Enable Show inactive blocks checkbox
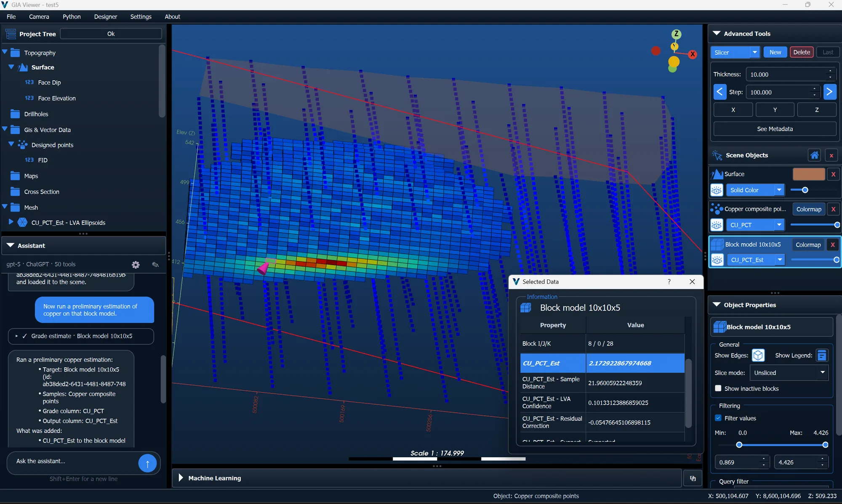Viewport: 842px width, 504px height. pyautogui.click(x=718, y=389)
